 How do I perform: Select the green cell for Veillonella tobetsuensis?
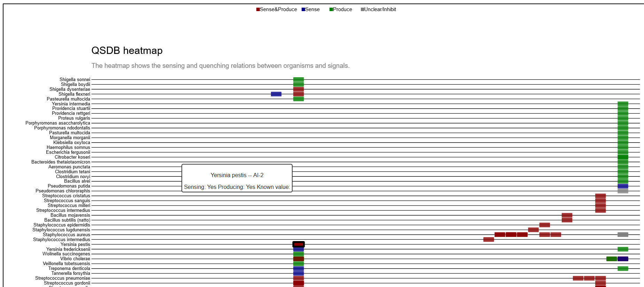(x=298, y=264)
